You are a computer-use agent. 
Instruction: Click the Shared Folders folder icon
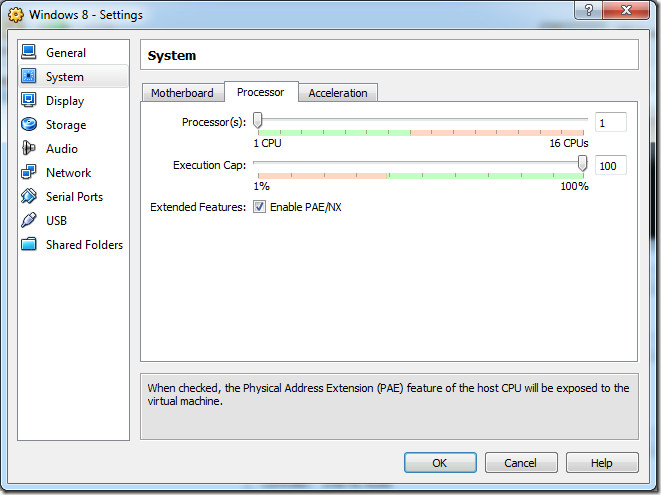tap(29, 244)
